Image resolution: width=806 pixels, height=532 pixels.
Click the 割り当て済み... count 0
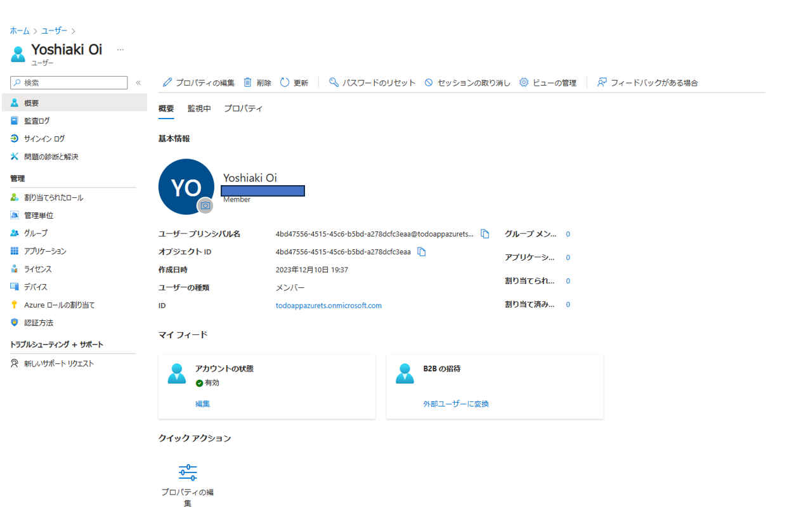568,304
